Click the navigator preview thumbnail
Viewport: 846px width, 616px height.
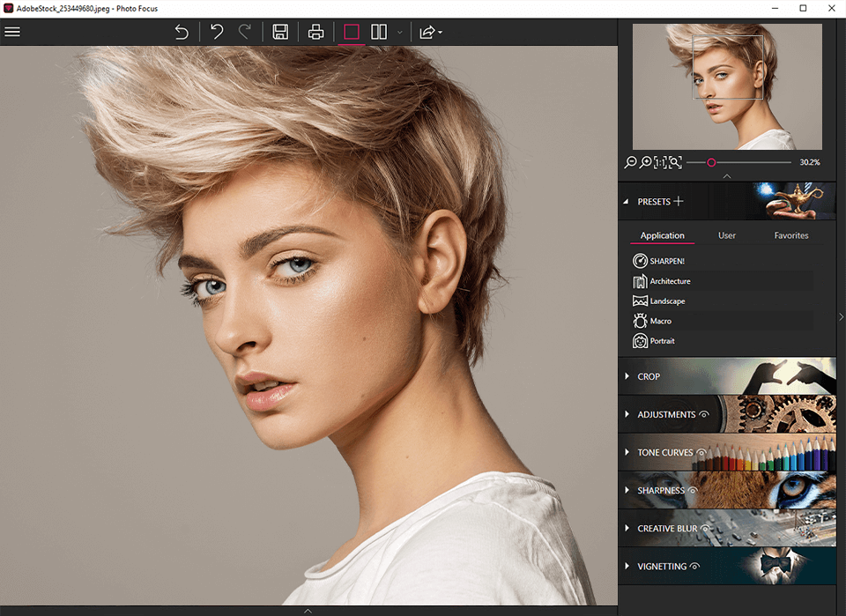coord(727,86)
